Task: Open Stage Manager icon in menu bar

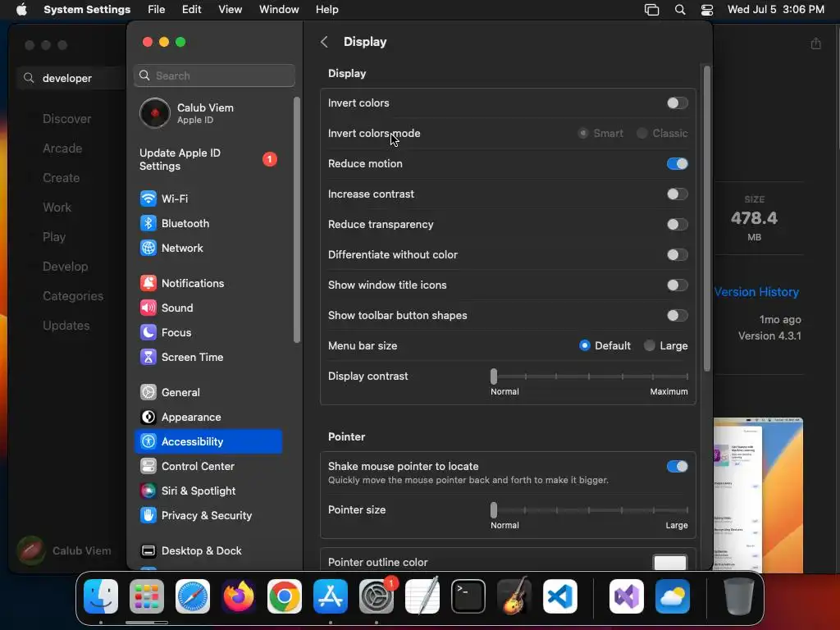Action: pyautogui.click(x=651, y=10)
